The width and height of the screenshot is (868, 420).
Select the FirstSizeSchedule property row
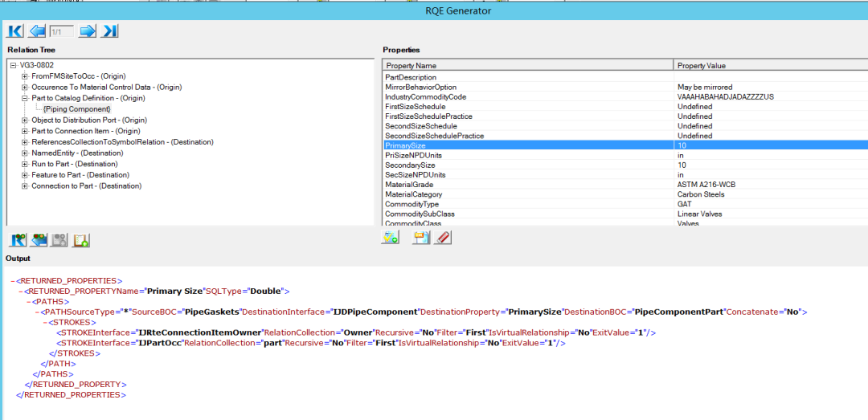(x=625, y=107)
